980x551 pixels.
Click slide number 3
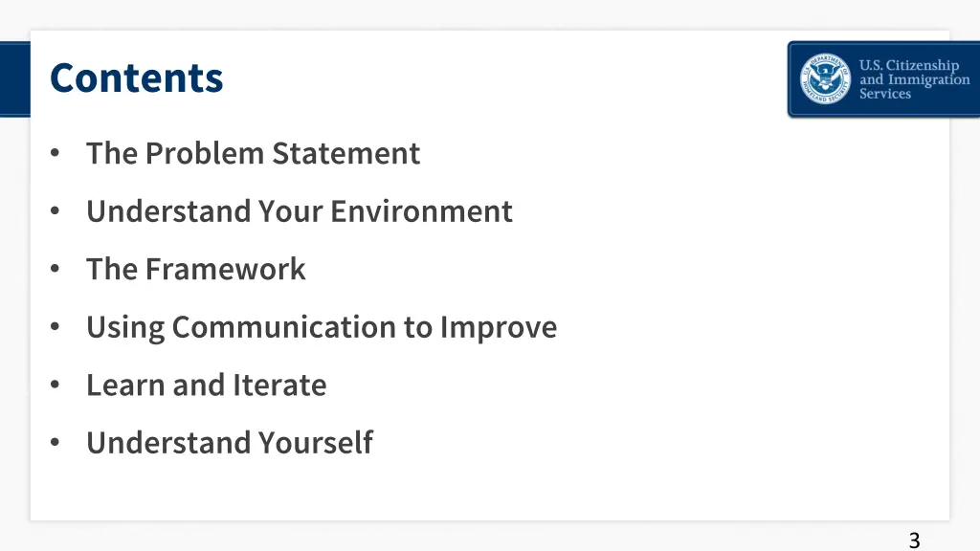click(x=914, y=540)
